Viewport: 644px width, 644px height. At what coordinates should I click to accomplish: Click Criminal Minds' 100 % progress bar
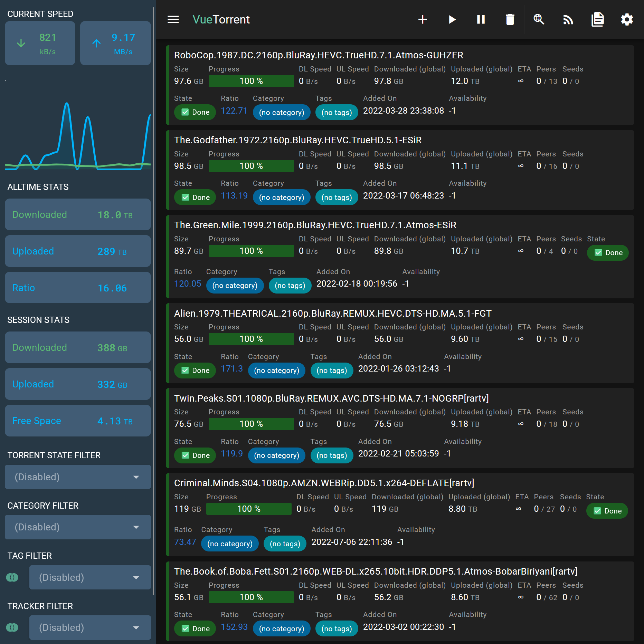tap(249, 509)
